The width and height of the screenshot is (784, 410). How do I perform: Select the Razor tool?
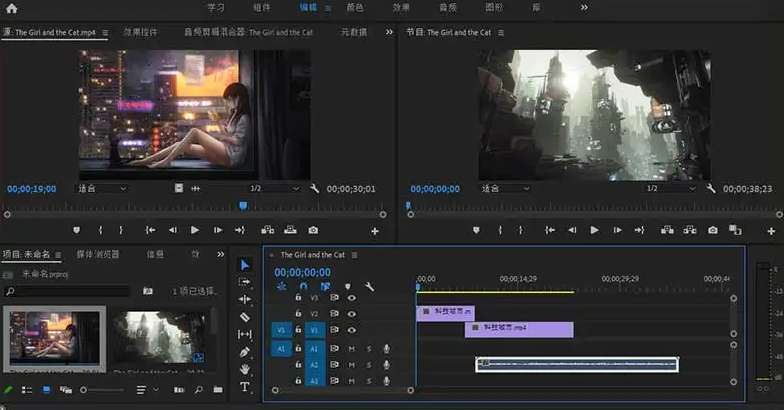(x=244, y=316)
